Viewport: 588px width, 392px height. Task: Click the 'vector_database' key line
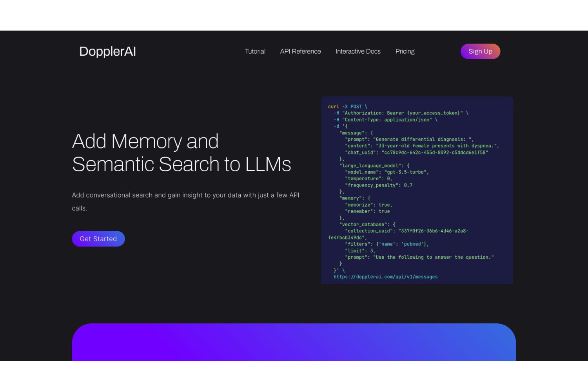[x=367, y=224]
